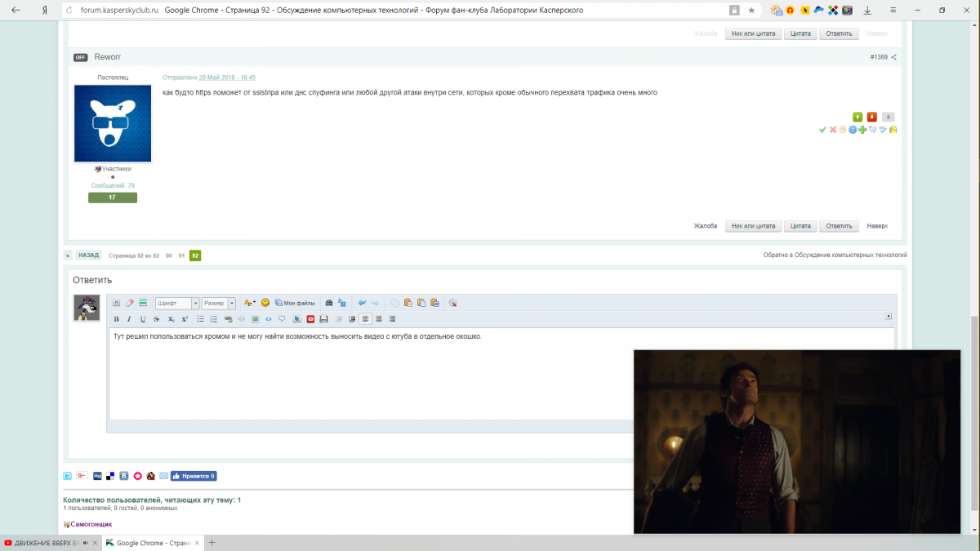Viewport: 980px width, 551px height.
Task: Toggle underline formatting in reply editor
Action: tap(143, 319)
